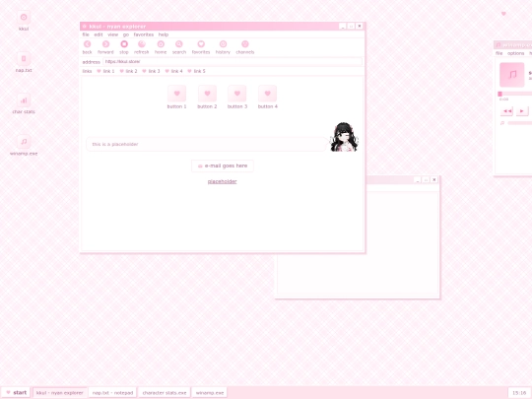The width and height of the screenshot is (532, 399).
Task: Click the winamp volume slider
Action: [x=520, y=123]
